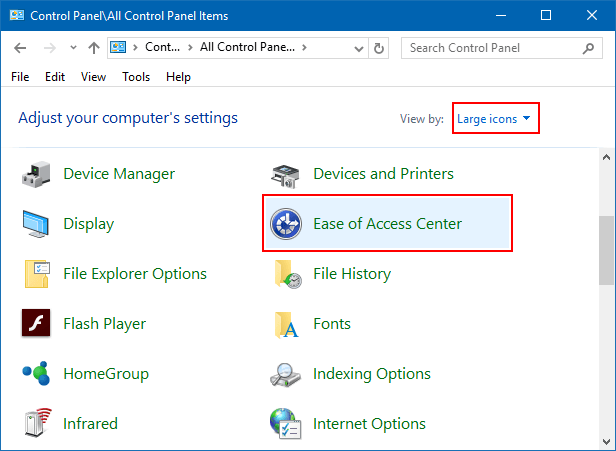Open the File History link
This screenshot has height=451, width=616.
tap(352, 273)
